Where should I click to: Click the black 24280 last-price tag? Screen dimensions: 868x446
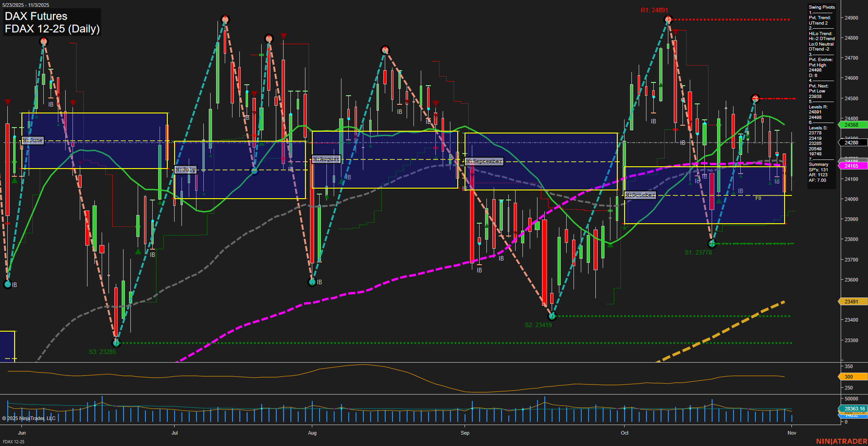tap(851, 143)
